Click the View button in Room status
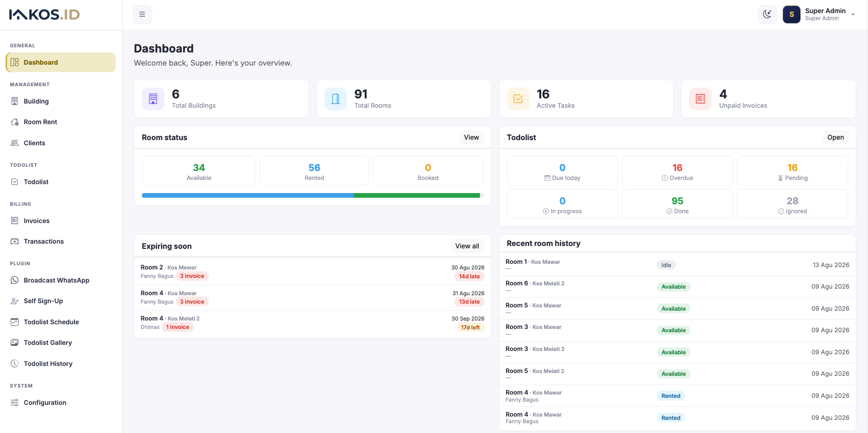This screenshot has height=433, width=868. (x=471, y=137)
